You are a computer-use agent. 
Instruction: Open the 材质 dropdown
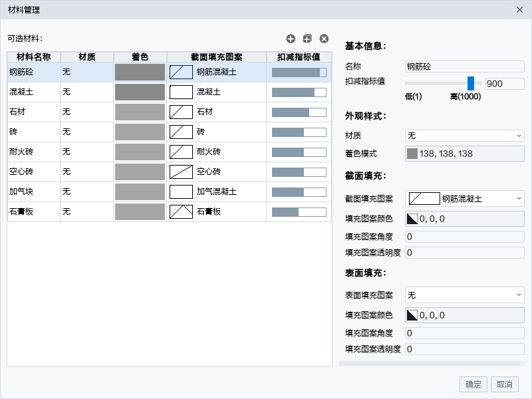(464, 136)
